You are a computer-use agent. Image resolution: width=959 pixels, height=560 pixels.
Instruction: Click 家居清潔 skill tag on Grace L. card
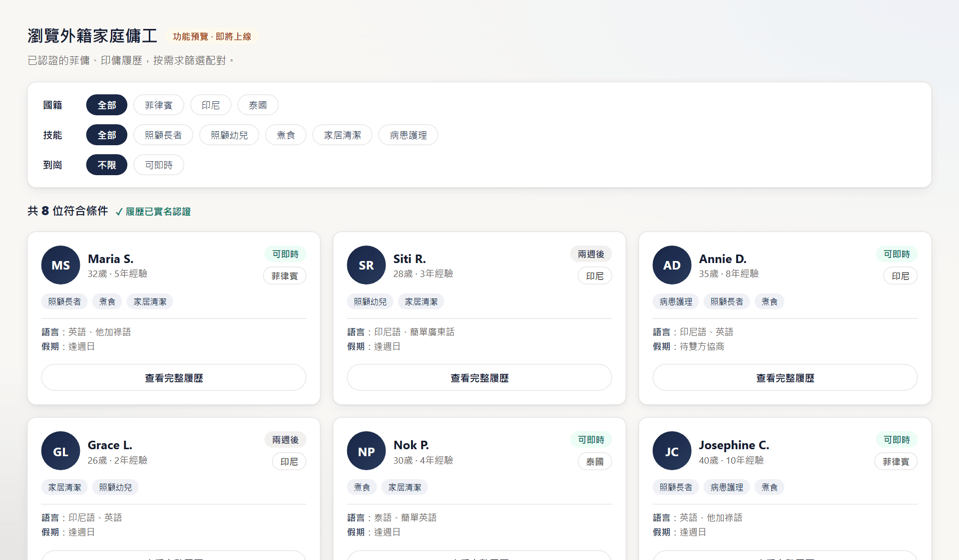click(64, 487)
